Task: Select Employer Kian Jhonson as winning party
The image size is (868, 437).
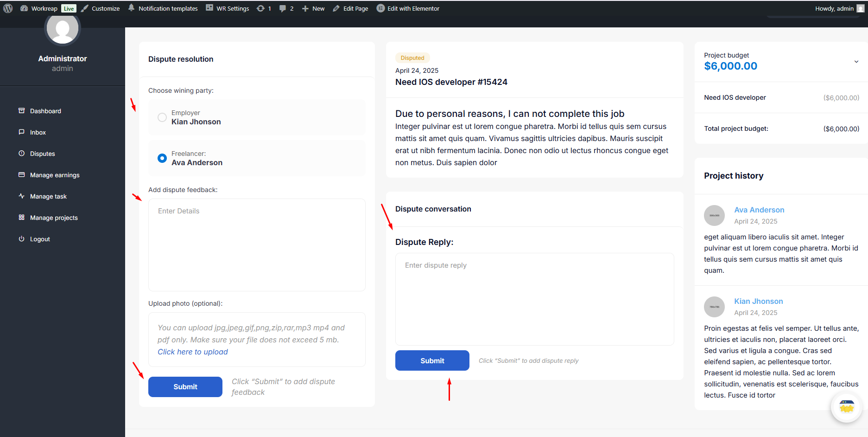Action: 162,117
